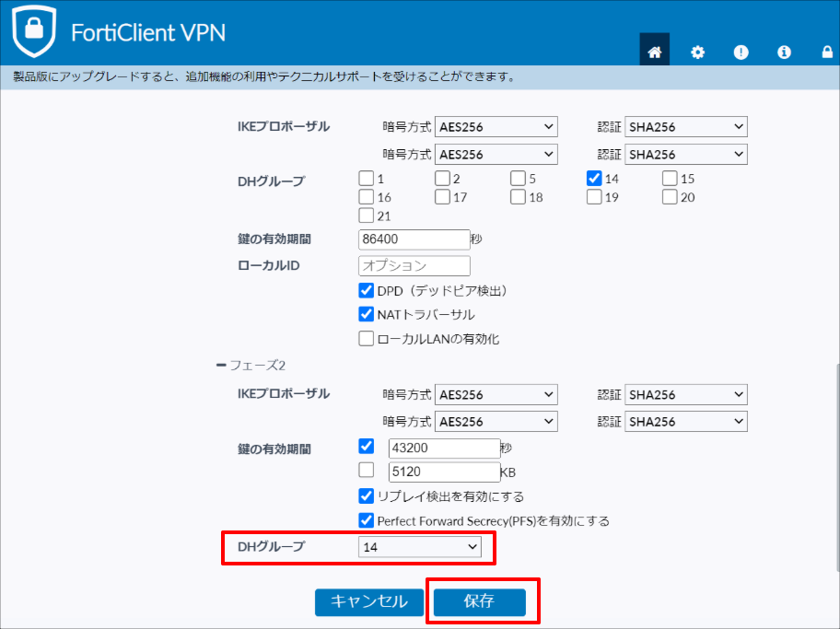Toggle the 43200 秒 key lifetime checkbox

pyautogui.click(x=366, y=446)
